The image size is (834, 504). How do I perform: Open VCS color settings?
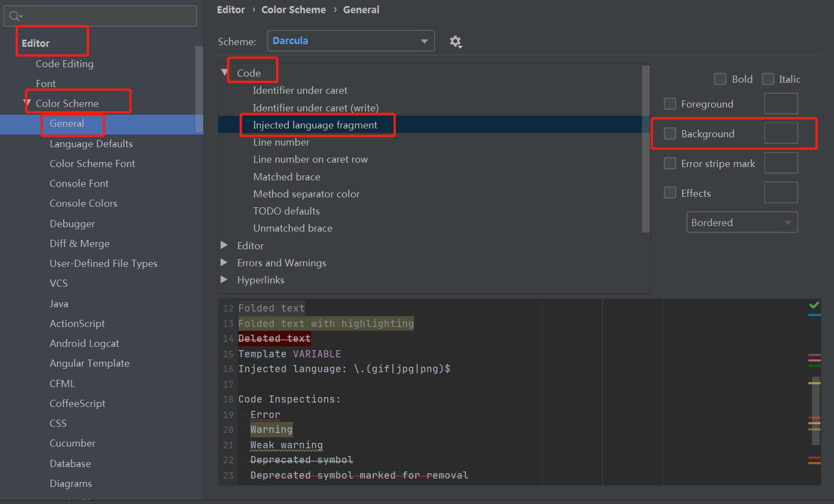[x=58, y=283]
